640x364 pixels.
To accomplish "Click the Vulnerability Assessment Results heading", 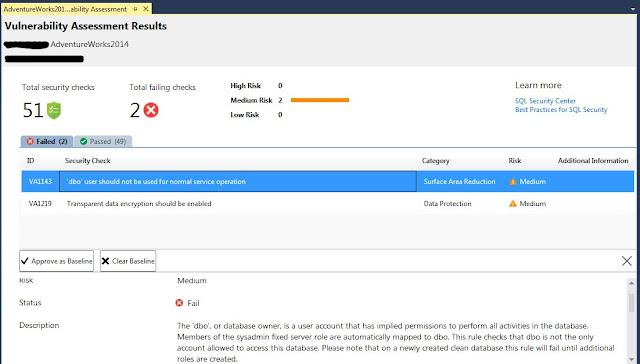I will [86, 26].
